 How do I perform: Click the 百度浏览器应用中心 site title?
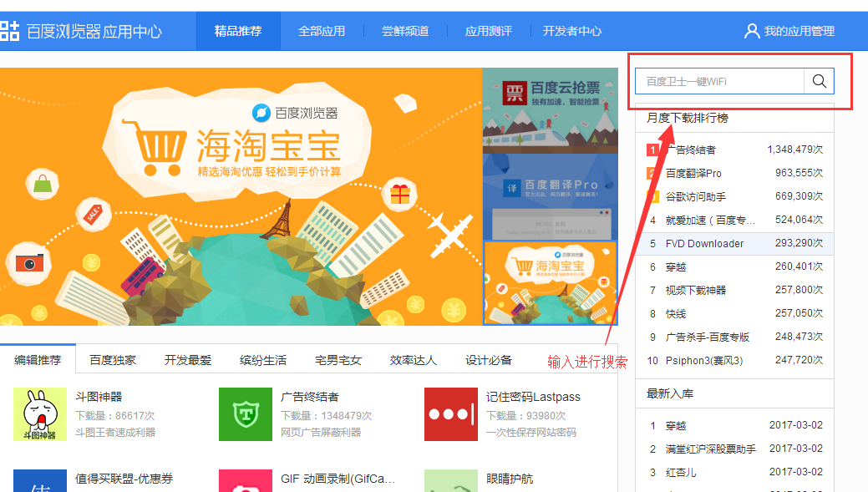pos(94,32)
